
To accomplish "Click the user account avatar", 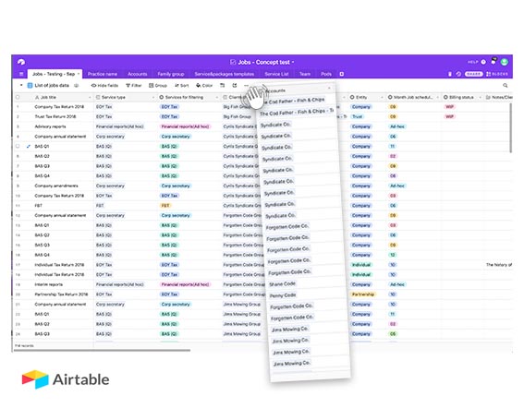I will 505,62.
